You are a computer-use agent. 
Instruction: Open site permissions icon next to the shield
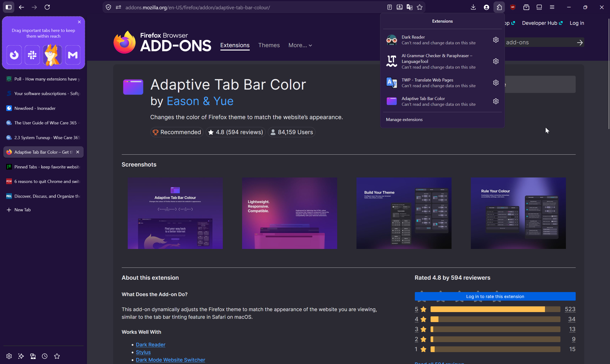pyautogui.click(x=118, y=7)
